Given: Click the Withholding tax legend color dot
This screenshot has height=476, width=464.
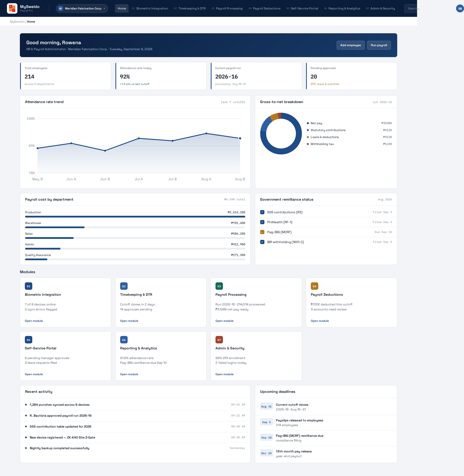Looking at the screenshot, I should pos(308,144).
